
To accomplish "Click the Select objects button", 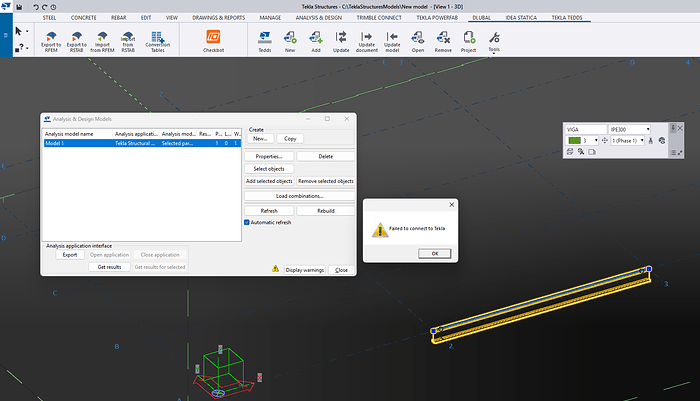I will coord(269,169).
